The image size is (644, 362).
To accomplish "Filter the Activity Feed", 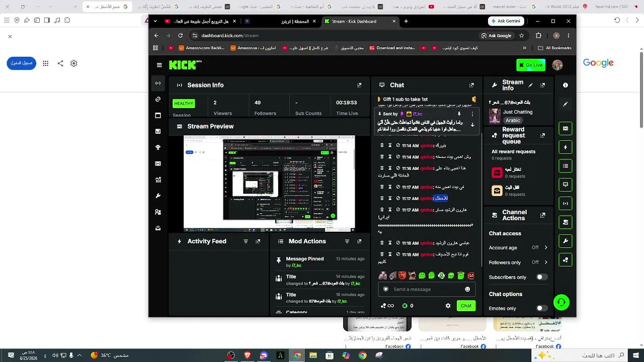I will [x=246, y=241].
